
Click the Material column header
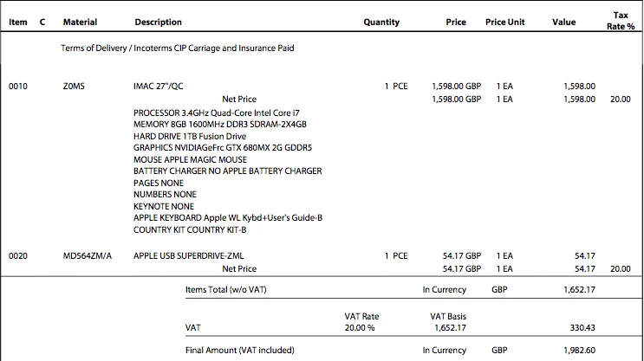(x=80, y=23)
